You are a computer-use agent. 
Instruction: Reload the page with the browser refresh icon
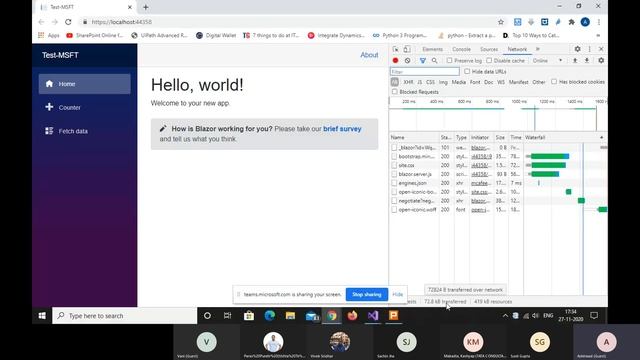(68, 22)
